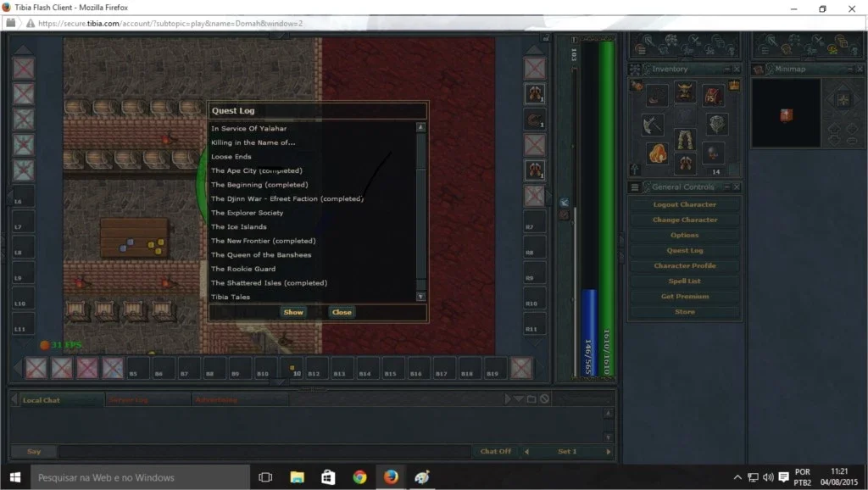Open the store crown icon in Inventory
Viewport: 868px width, 490px height.
coord(734,86)
